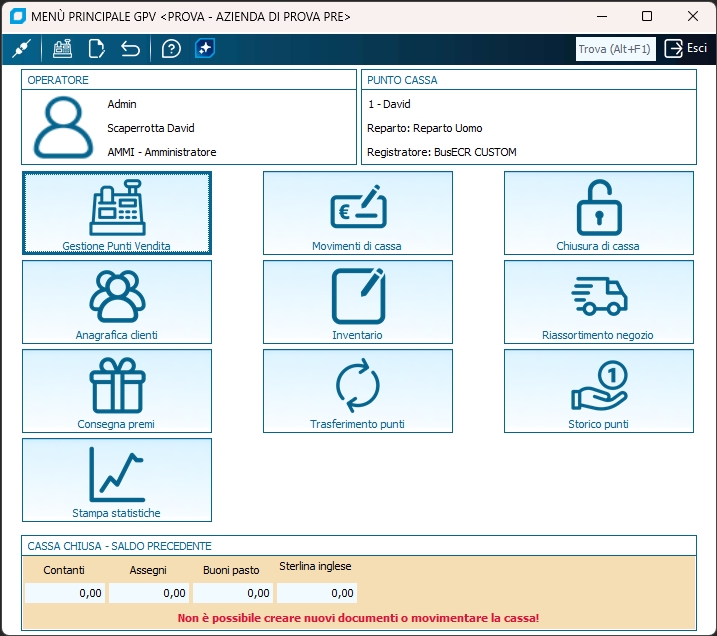
Task: Click the Esci exit button
Action: coord(686,49)
